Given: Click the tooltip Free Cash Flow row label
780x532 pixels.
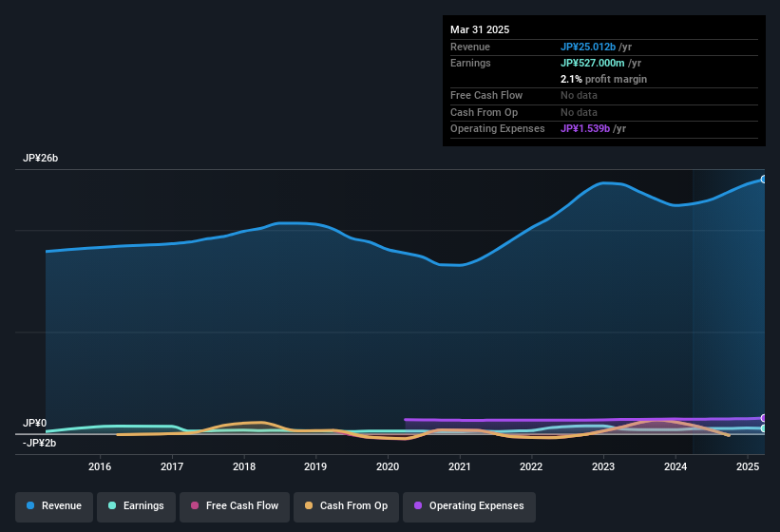Looking at the screenshot, I should [x=486, y=95].
